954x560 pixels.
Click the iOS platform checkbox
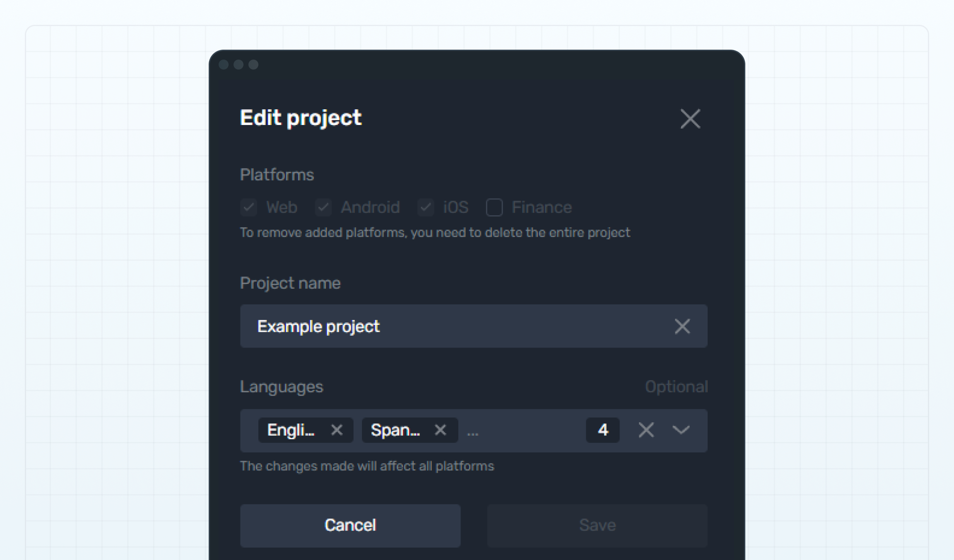click(x=425, y=207)
